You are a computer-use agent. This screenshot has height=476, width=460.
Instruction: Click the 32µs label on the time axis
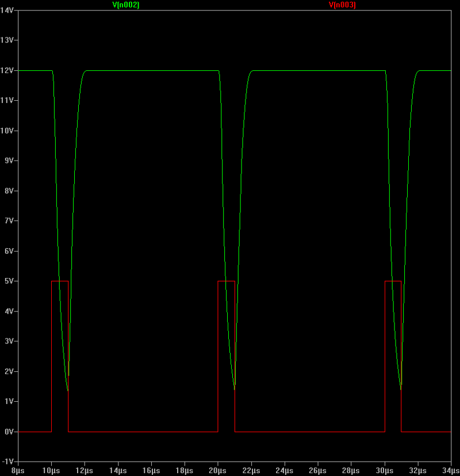pos(417,471)
